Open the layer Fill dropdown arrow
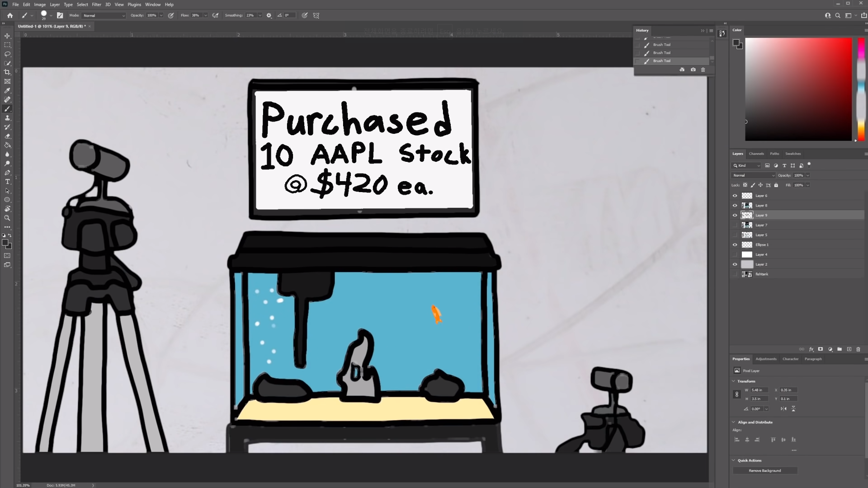This screenshot has width=868, height=488. point(808,185)
